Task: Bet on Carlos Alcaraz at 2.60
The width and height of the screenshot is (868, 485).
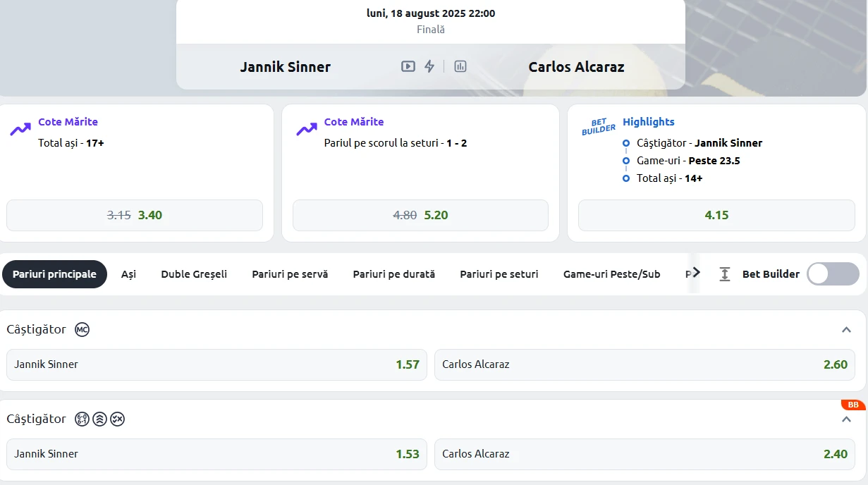Action: (644, 364)
